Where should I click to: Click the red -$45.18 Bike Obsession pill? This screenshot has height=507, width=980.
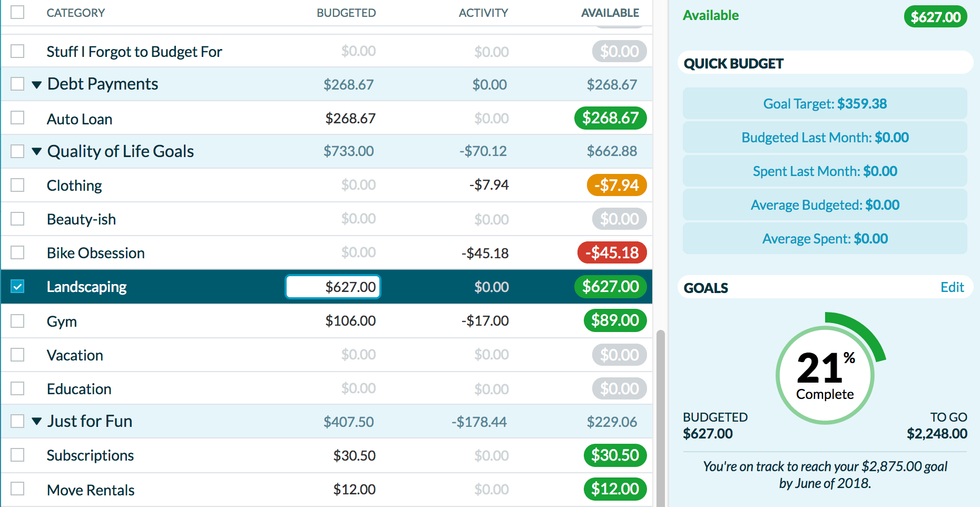click(x=612, y=253)
